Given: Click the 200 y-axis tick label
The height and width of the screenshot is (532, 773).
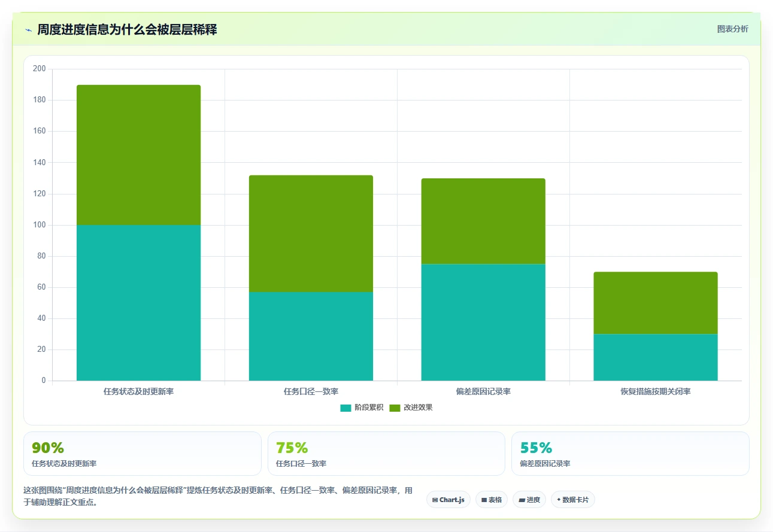Looking at the screenshot, I should tap(40, 69).
